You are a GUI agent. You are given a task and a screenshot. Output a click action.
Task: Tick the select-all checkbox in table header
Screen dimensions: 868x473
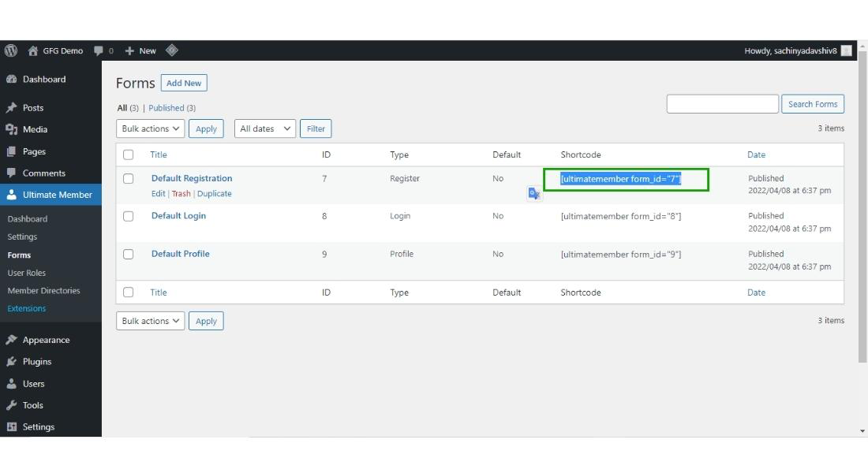pyautogui.click(x=129, y=155)
